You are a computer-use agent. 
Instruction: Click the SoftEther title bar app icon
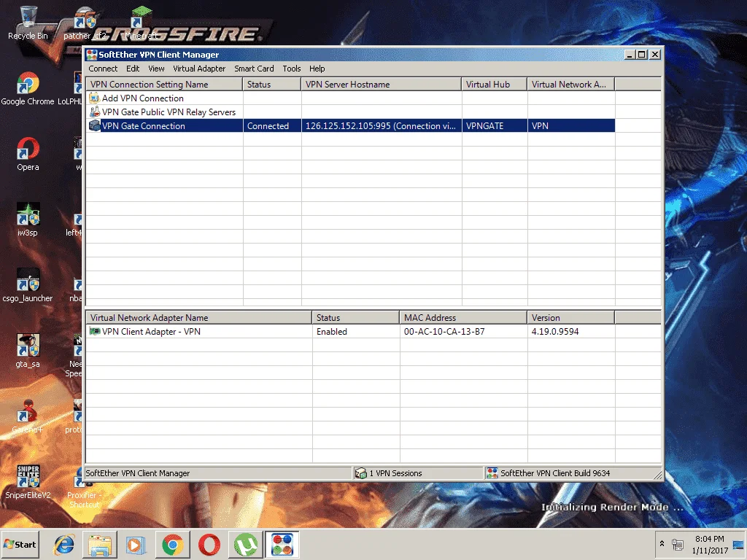point(92,55)
